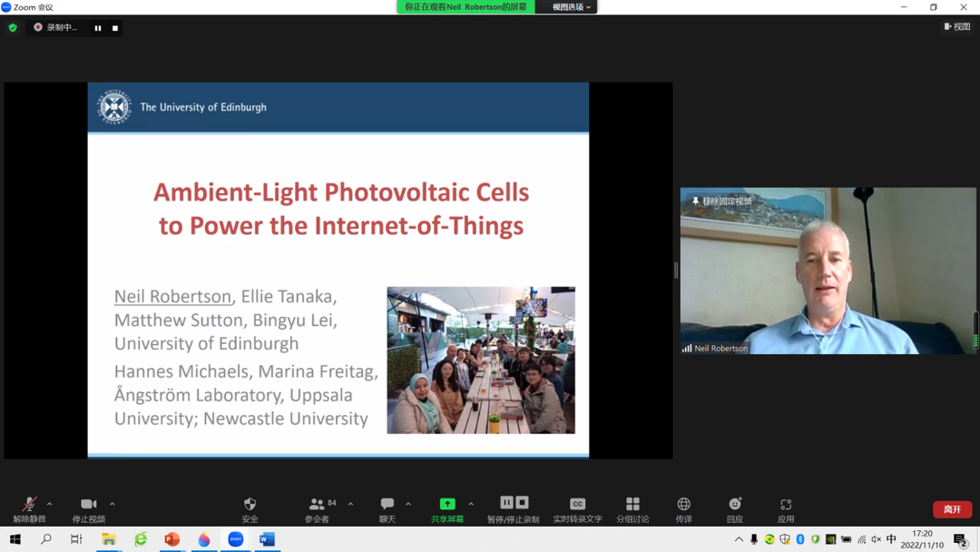Enable live transcription CC
The image size is (980, 552).
pos(577,506)
